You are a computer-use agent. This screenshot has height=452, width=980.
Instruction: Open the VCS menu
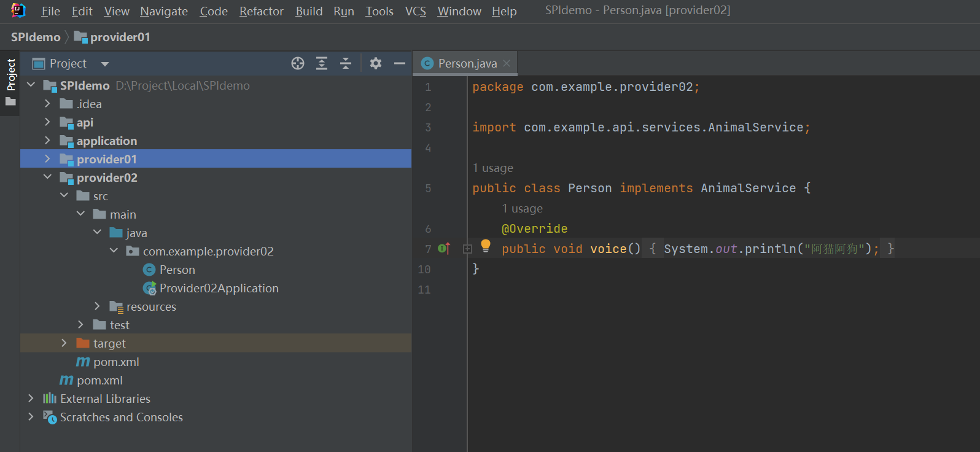(x=416, y=11)
